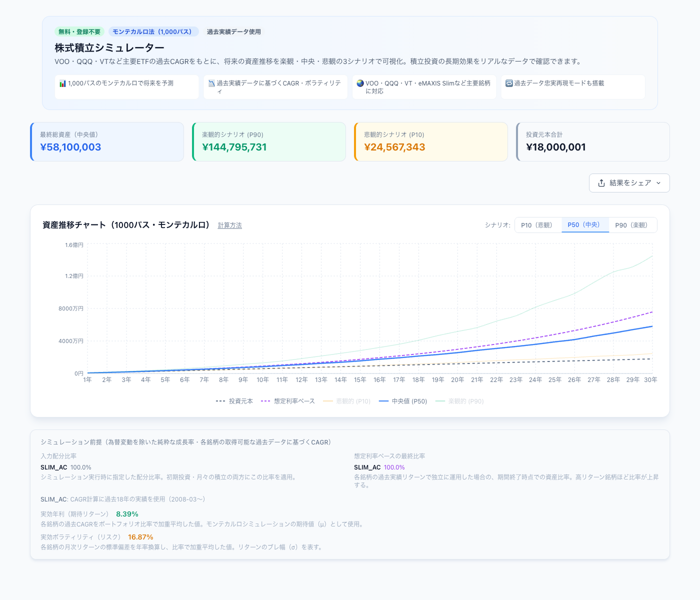Click the trend chart icon beside 過去実績データに基づくCAGR

pyautogui.click(x=211, y=83)
